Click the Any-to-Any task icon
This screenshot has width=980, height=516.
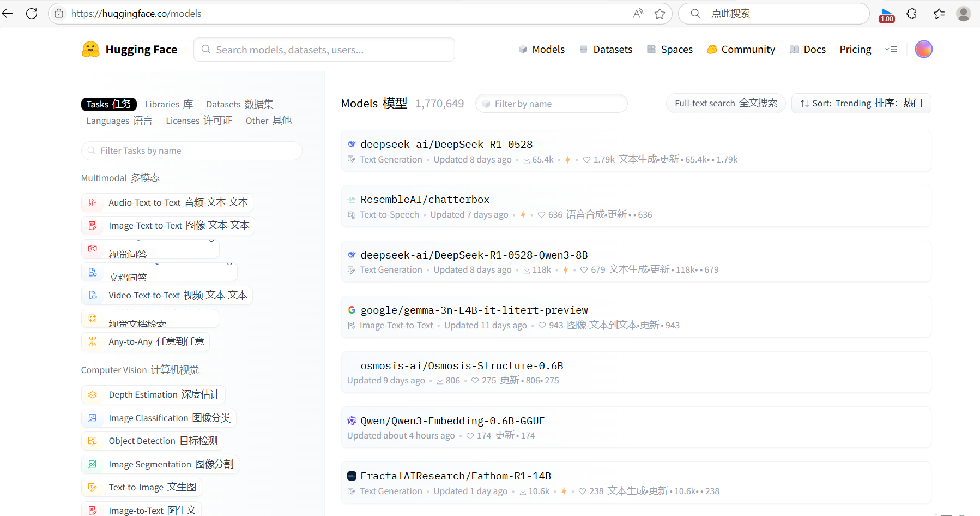[x=93, y=341]
